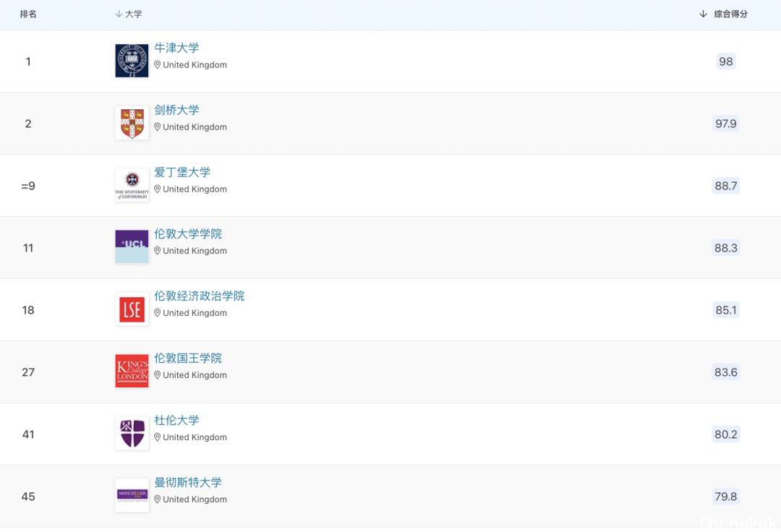Open the 曼彻斯特大学 link
The image size is (781, 532).
188,482
